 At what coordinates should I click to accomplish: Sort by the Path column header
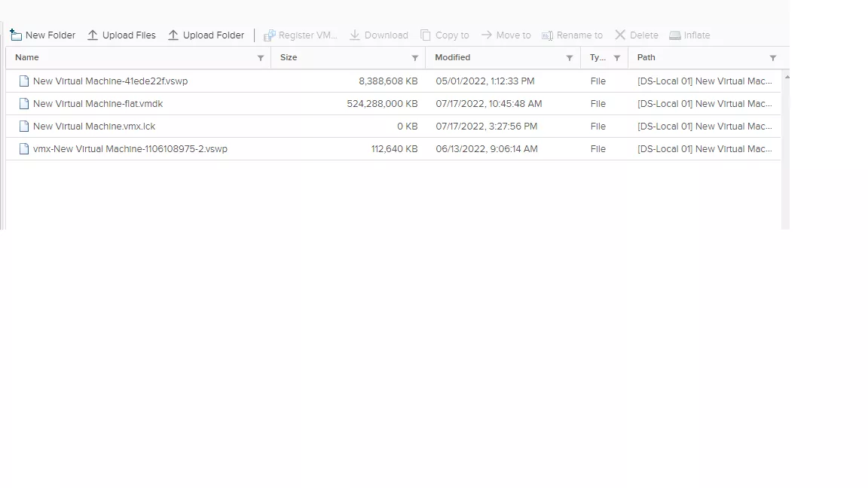[x=646, y=57]
